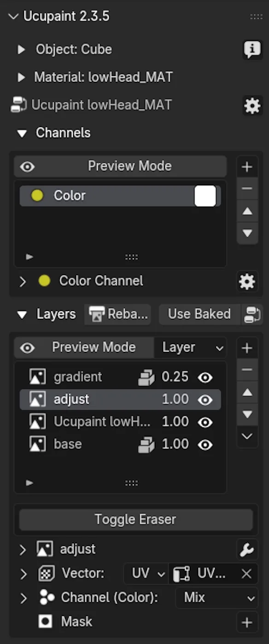Click the group icon on gradient layer
This screenshot has height=644, width=269.
click(x=147, y=378)
